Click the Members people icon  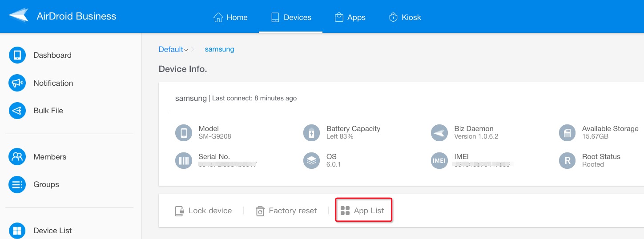click(17, 157)
